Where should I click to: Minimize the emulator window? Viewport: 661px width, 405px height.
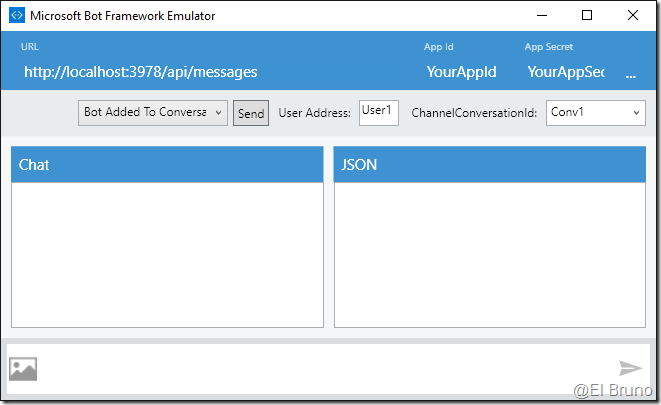coord(541,16)
